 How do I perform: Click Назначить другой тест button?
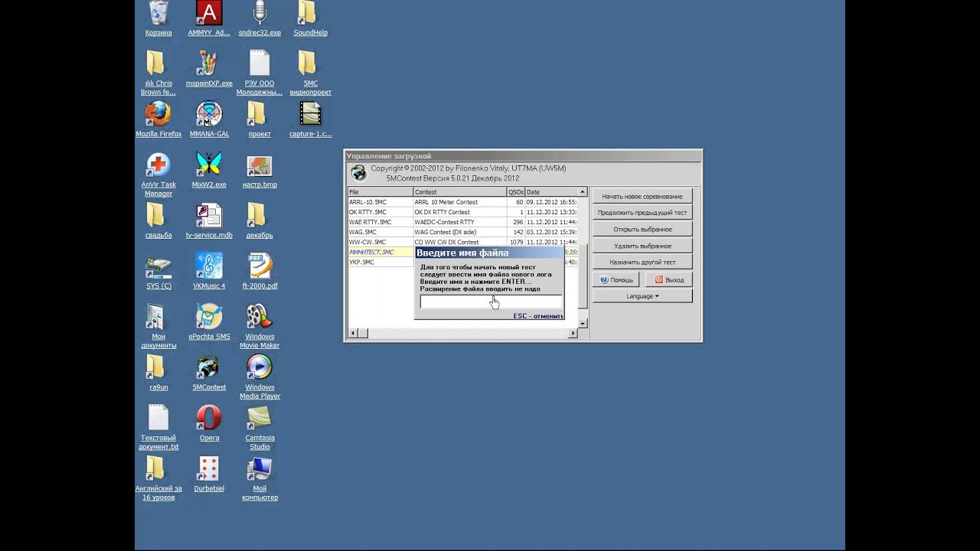click(x=642, y=262)
